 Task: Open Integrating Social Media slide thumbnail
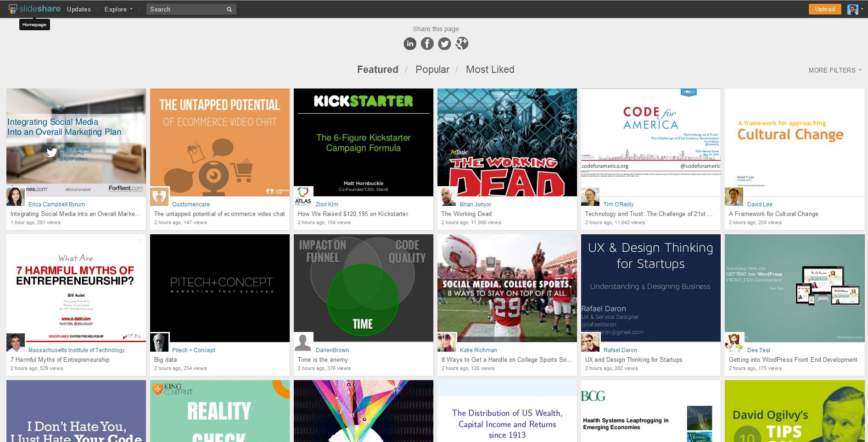click(76, 142)
